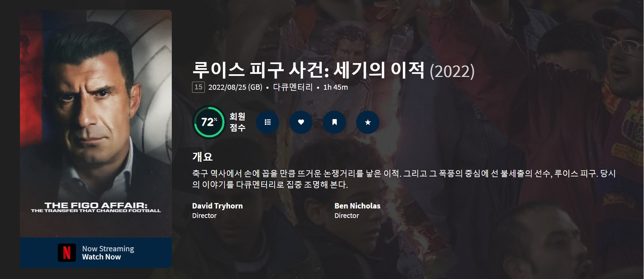644x279 pixels.
Task: Click the Watch Now link
Action: pyautogui.click(x=101, y=257)
